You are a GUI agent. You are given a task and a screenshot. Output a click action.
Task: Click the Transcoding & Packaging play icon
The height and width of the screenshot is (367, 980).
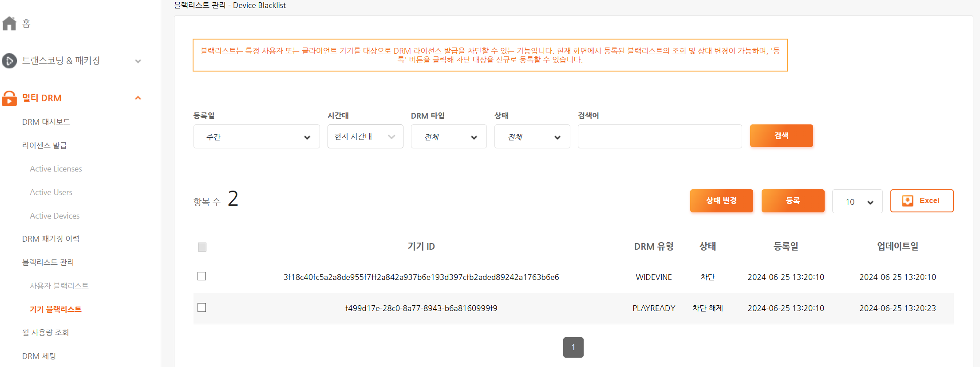(9, 61)
